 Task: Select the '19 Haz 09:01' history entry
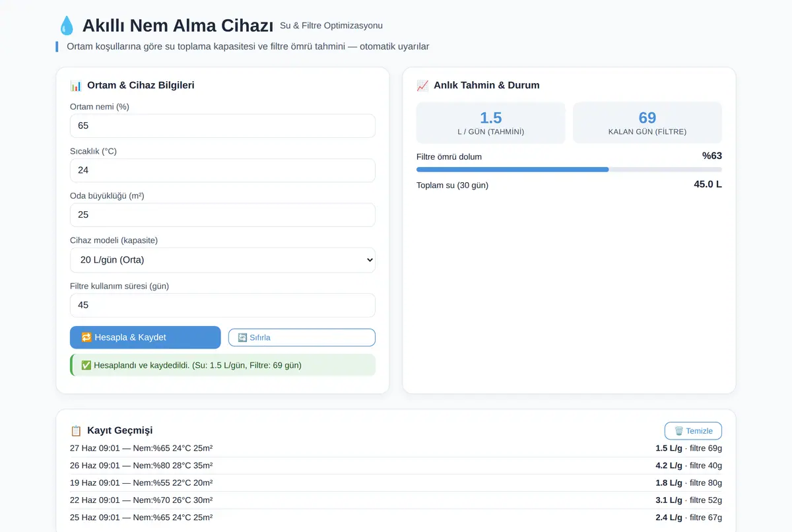(x=396, y=483)
